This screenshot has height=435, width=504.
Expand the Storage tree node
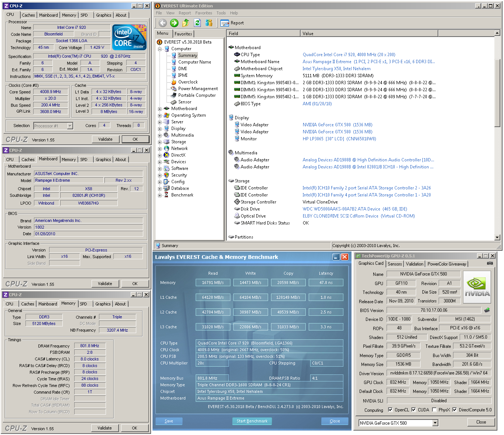coord(160,142)
